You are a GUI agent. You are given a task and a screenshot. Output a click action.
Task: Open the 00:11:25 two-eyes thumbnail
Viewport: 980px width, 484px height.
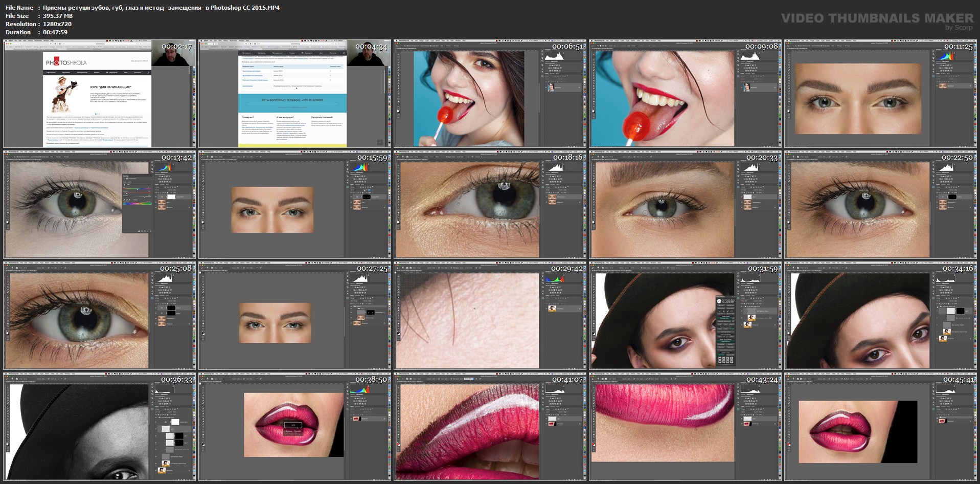880,94
